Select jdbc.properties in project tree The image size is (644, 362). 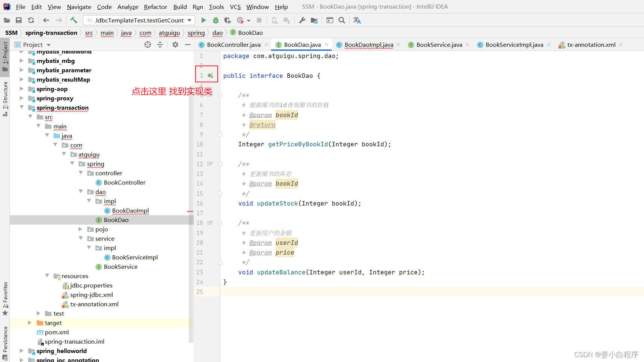tap(91, 285)
